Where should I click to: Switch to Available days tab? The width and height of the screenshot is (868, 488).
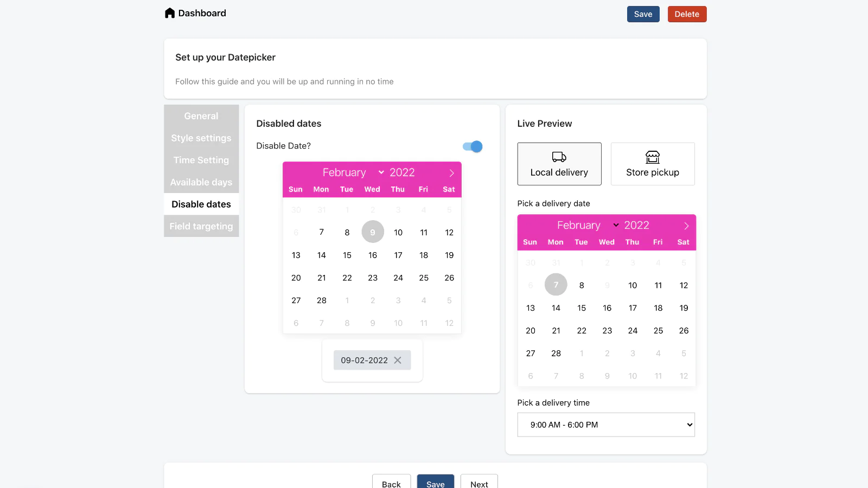click(201, 182)
